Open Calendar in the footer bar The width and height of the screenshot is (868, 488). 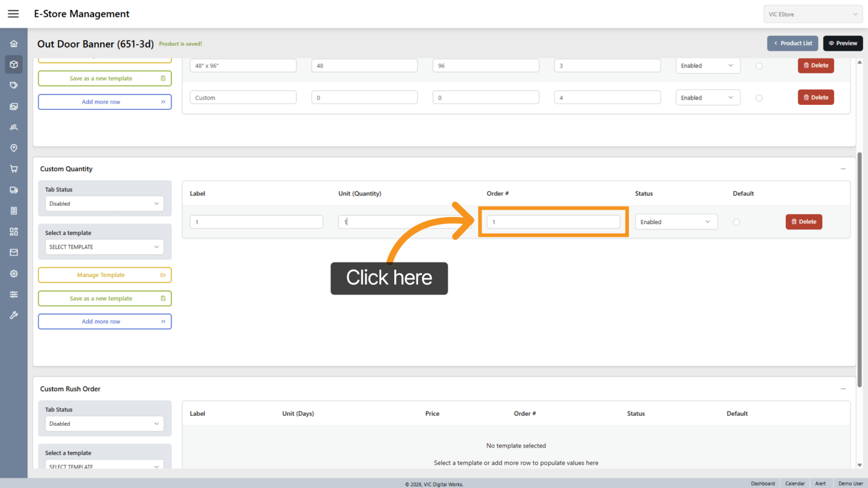click(795, 483)
